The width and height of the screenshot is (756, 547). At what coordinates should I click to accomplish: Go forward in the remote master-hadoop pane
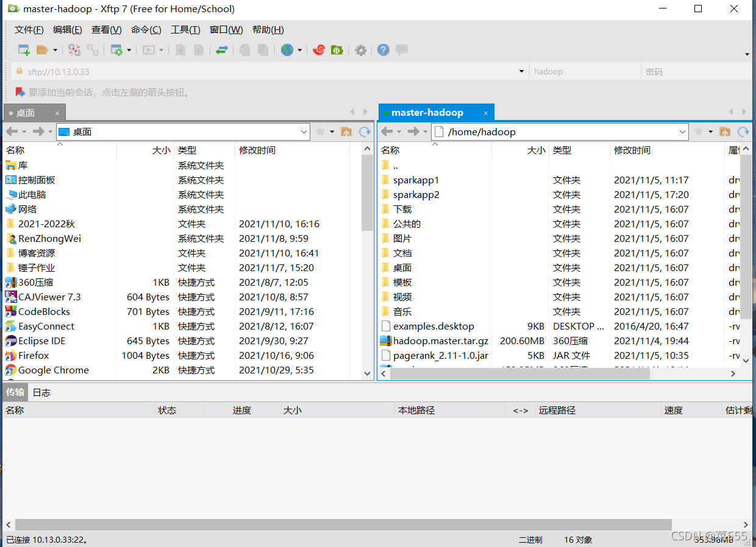click(413, 132)
